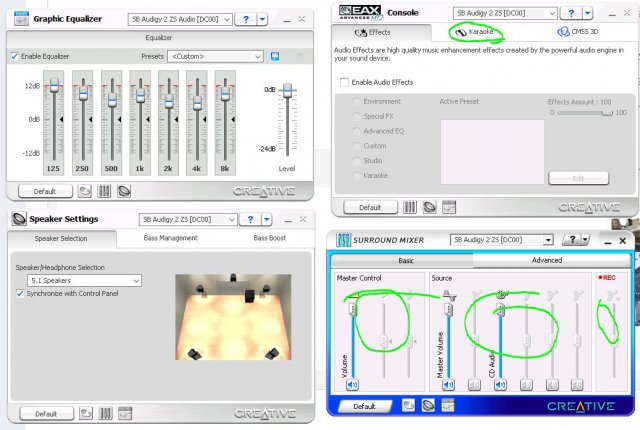Viewport: 640px width, 430px height.
Task: Disable the Enable Equalizer checkbox
Action: pos(14,57)
